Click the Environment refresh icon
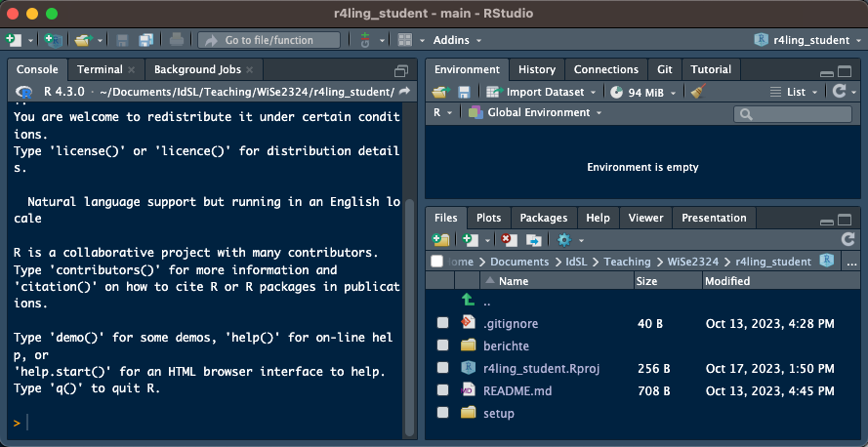The height and width of the screenshot is (447, 868). [x=840, y=92]
